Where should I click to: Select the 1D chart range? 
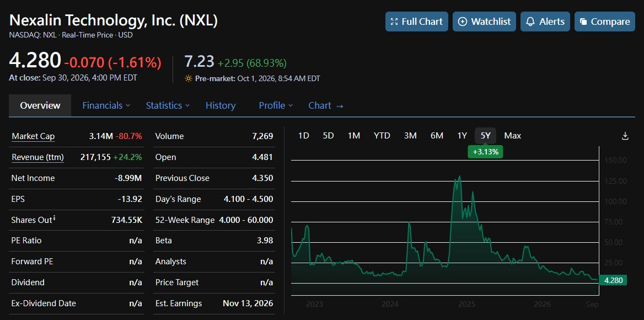click(303, 136)
